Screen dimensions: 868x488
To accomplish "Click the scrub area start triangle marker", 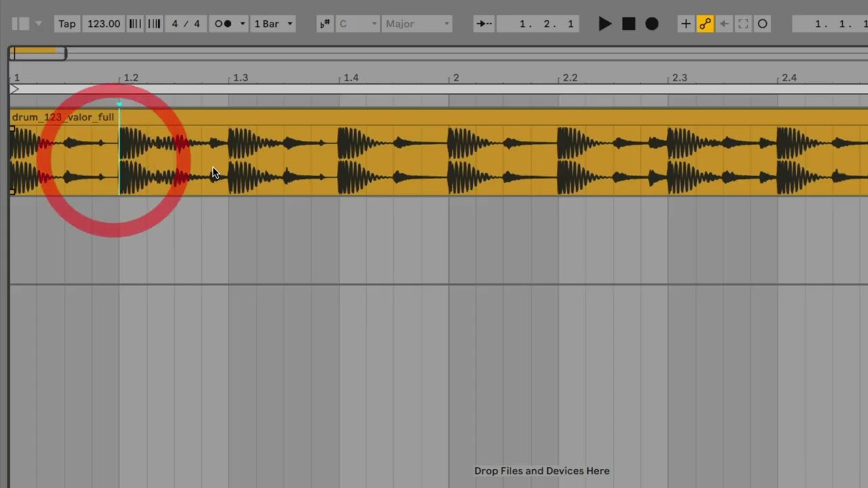I will (15, 89).
